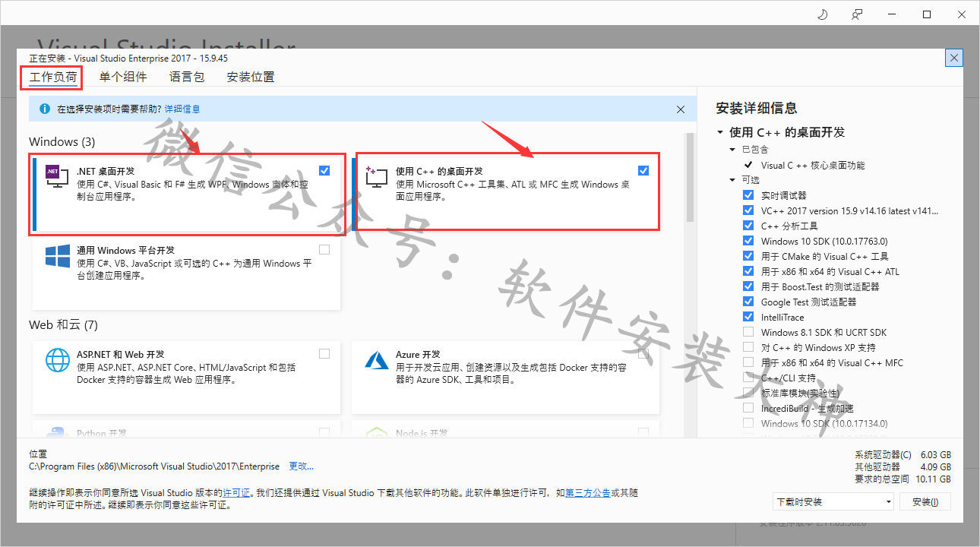Toggle Google Test 测试适配器 checkbox
The width and height of the screenshot is (980, 547).
[748, 302]
